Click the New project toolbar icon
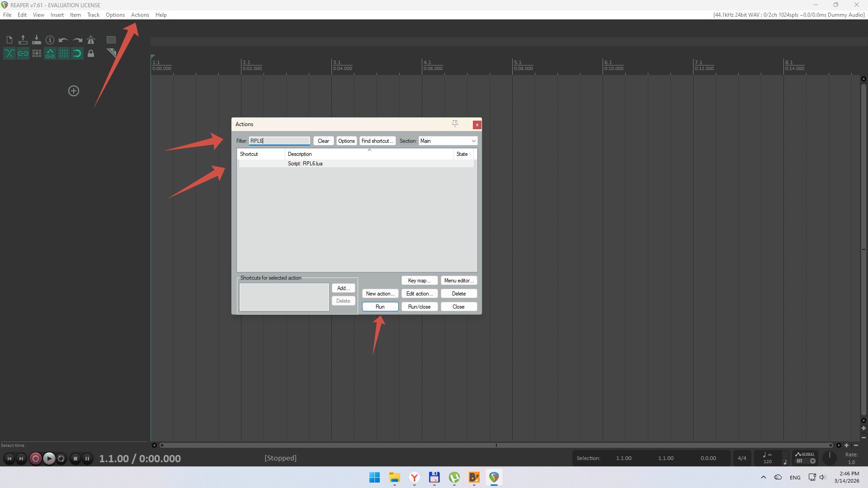The height and width of the screenshot is (488, 868). 9,40
